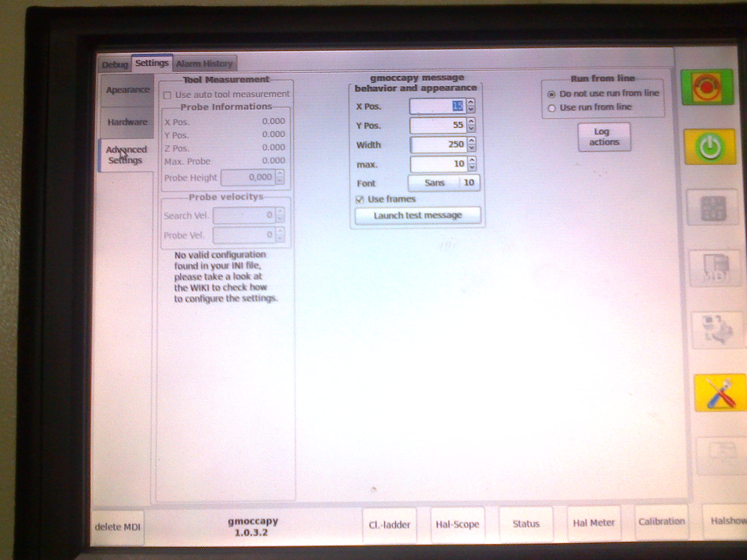
Task: Select Use run from line option
Action: [x=551, y=108]
